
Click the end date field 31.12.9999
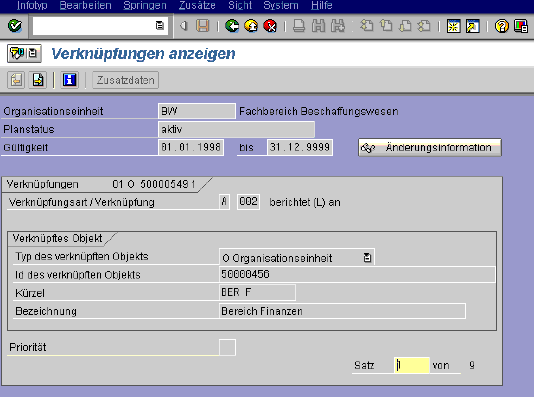[300, 147]
